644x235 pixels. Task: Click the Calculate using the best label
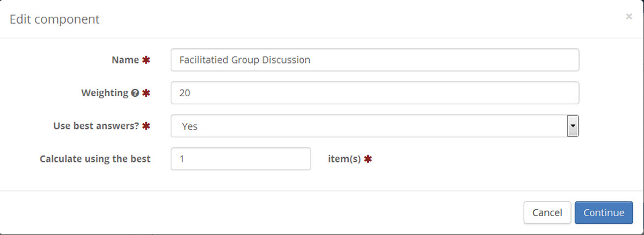pyautogui.click(x=95, y=159)
